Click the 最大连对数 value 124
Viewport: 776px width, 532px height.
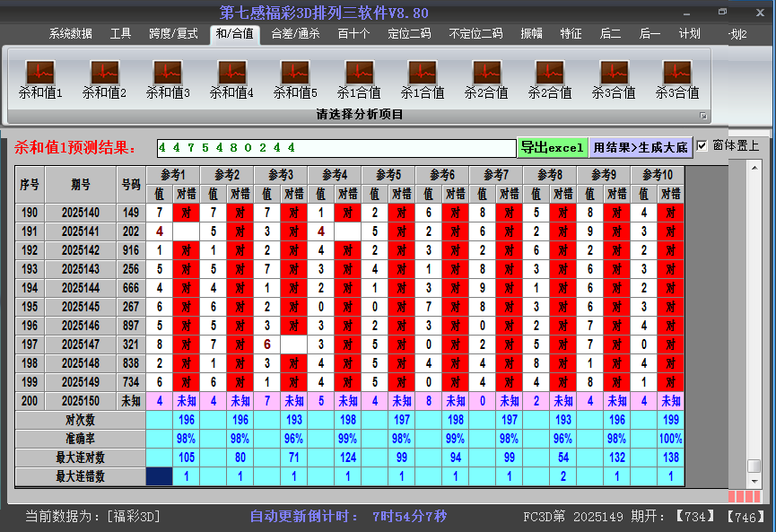pyautogui.click(x=348, y=458)
